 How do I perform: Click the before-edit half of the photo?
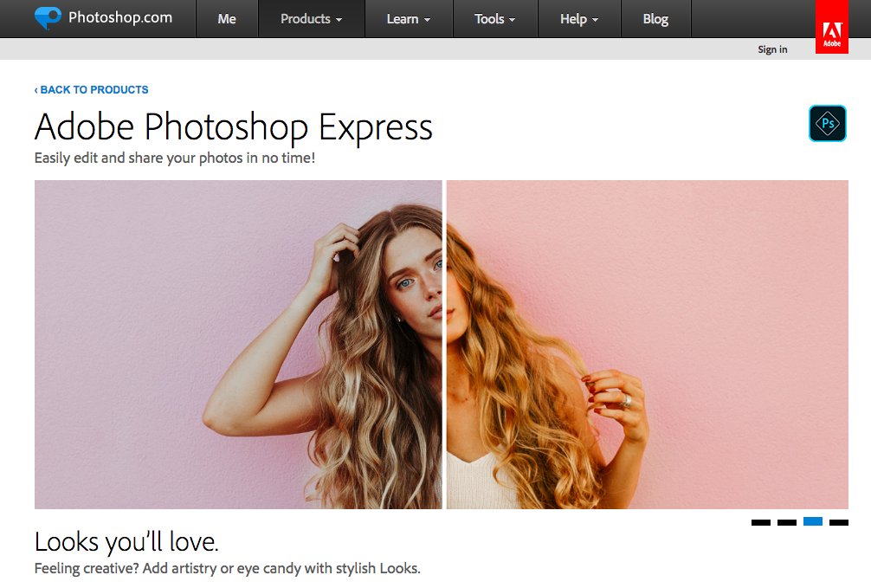tap(238, 345)
